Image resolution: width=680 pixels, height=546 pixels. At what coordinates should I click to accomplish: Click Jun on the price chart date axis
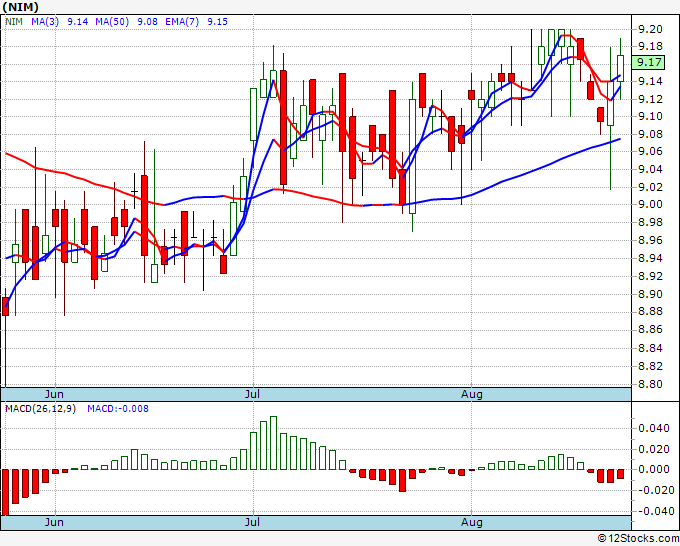pos(54,394)
